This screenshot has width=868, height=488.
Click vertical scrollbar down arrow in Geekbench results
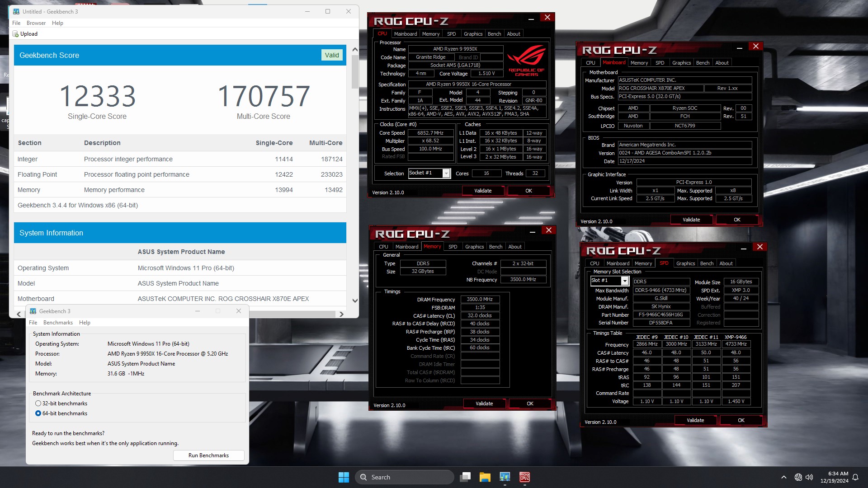tap(355, 300)
